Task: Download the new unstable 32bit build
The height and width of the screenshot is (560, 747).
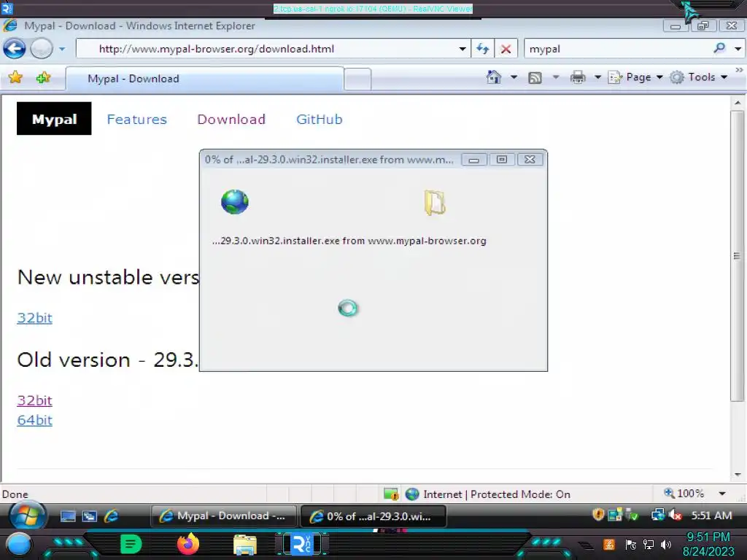Action: click(34, 318)
